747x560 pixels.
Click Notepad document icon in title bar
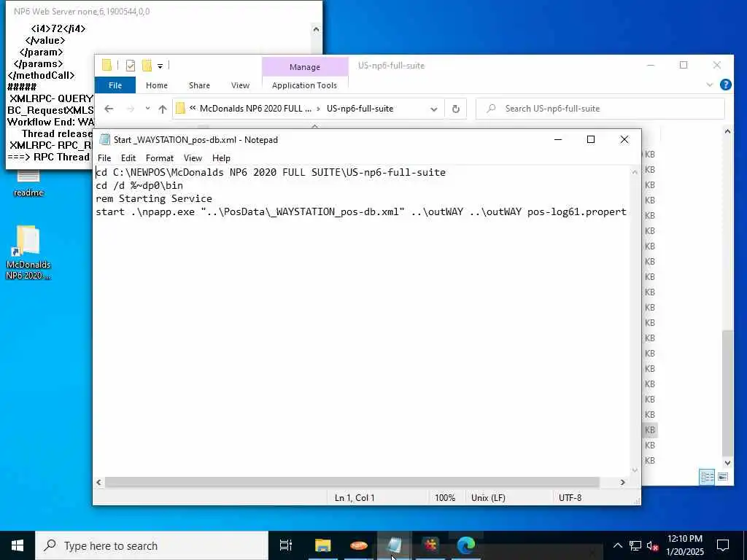tap(104, 139)
